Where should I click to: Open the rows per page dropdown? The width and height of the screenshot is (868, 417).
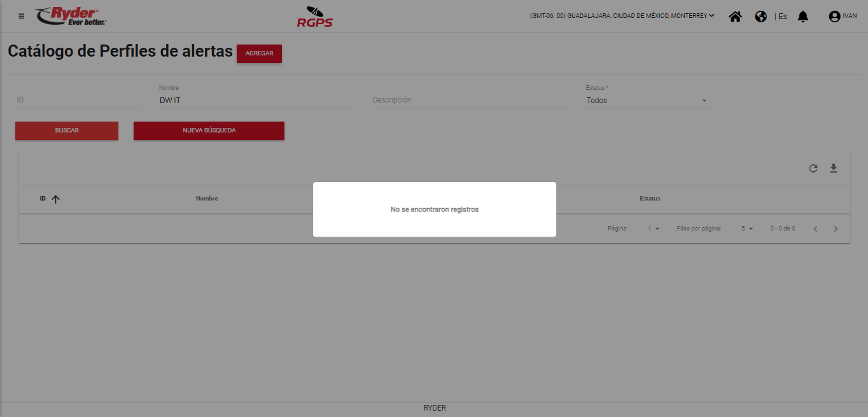point(746,229)
